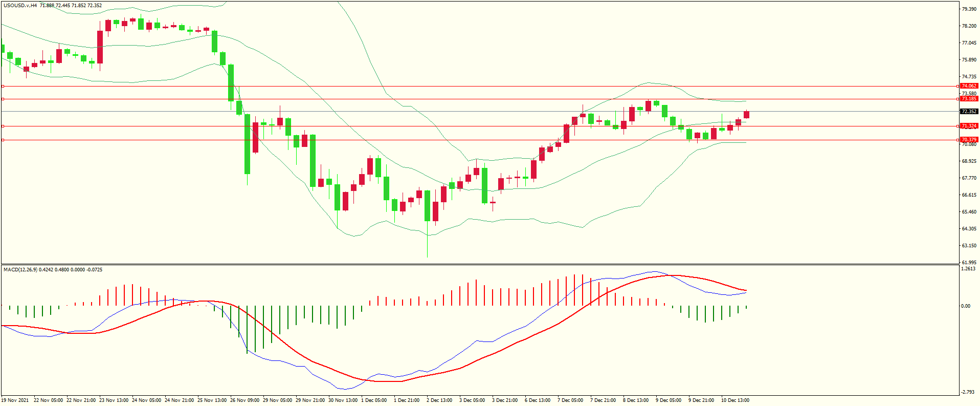Click the 66.615 price scale value

pos(969,195)
